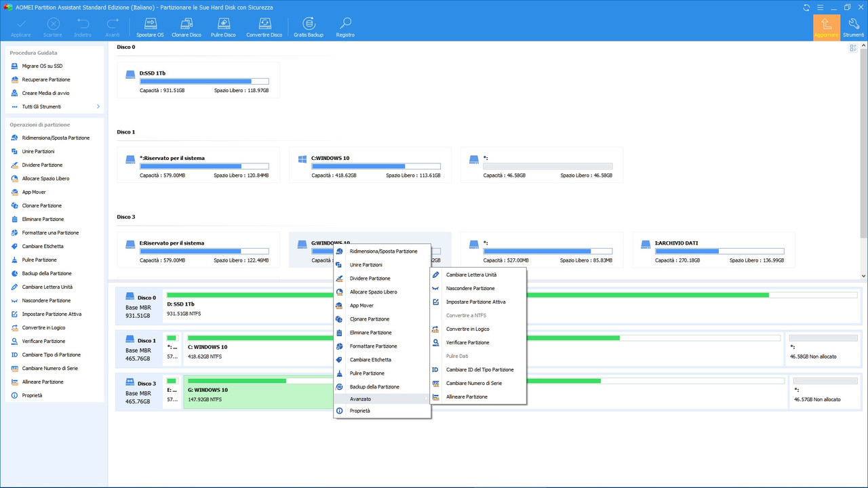
Task: Click Convertire in Logico in the left sidebar
Action: point(43,327)
